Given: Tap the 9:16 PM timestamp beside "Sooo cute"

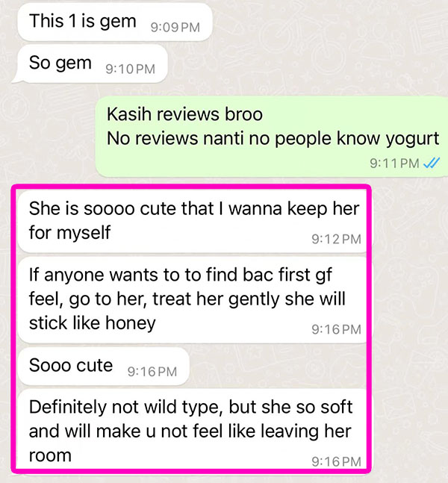Looking at the screenshot, I should pos(152,372).
